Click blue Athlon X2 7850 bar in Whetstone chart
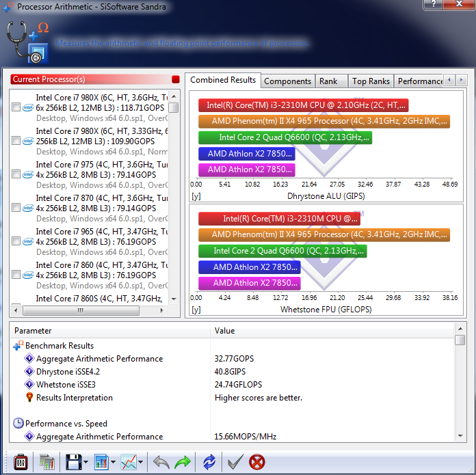The height and width of the screenshot is (475, 476). (x=250, y=267)
